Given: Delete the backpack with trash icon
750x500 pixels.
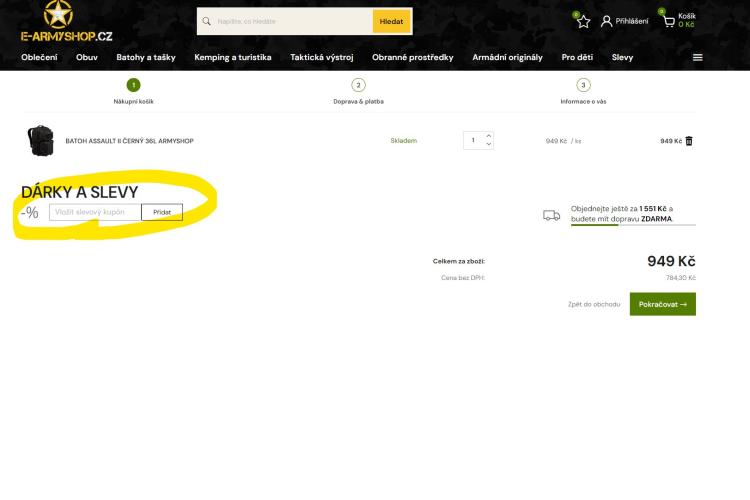Looking at the screenshot, I should (x=689, y=141).
